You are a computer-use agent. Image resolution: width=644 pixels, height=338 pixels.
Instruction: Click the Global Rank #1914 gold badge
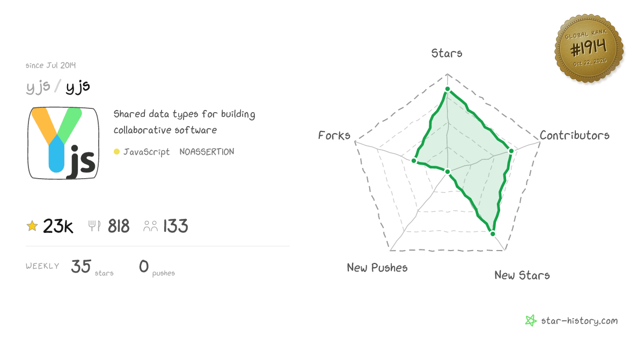589,49
